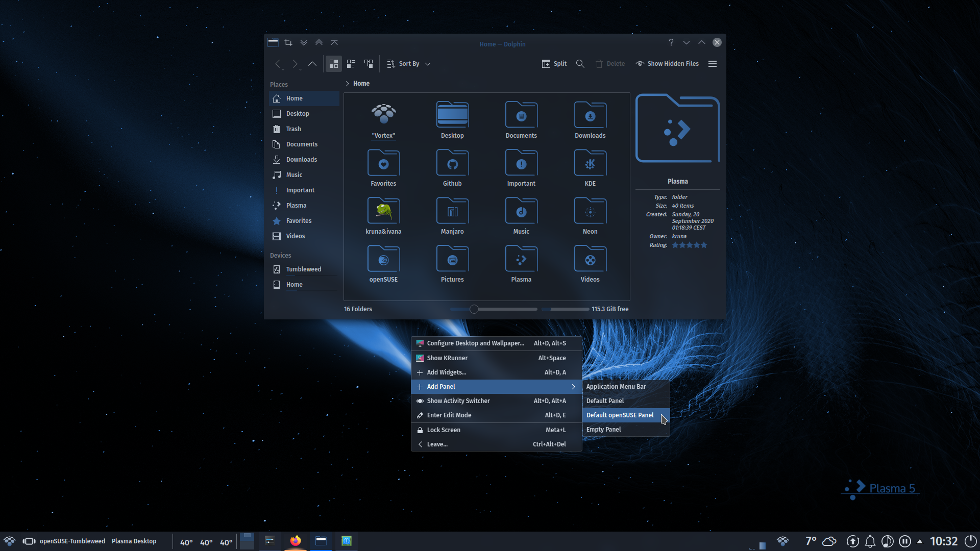This screenshot has width=980, height=551.
Task: Click the double-up chevron titlebar button
Action: click(319, 42)
